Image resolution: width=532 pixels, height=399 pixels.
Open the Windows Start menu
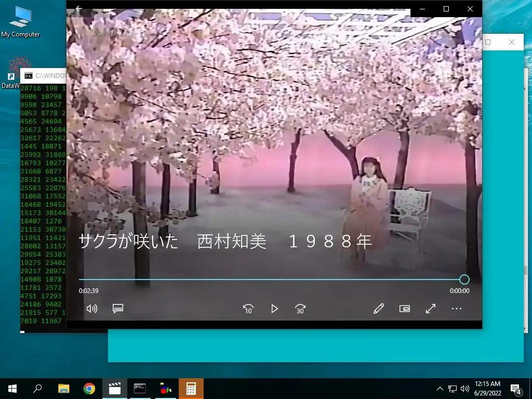(x=12, y=389)
